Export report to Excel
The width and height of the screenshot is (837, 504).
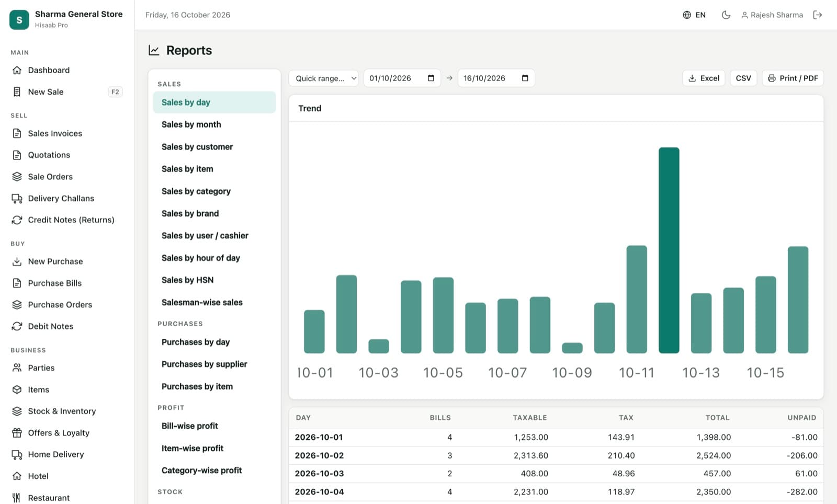tap(704, 78)
